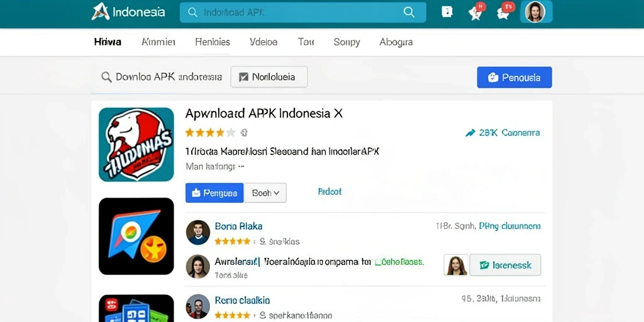Click magnifier icon beside Downloa APK text

click(106, 77)
